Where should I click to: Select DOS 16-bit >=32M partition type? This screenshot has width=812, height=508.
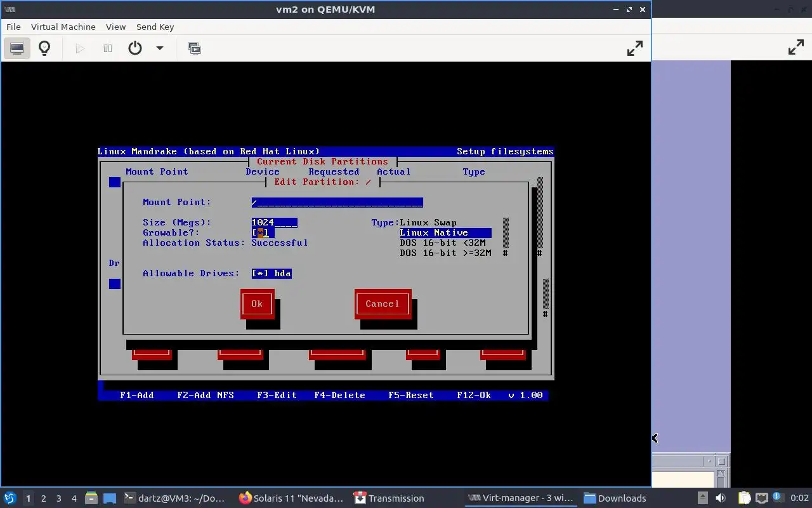pos(445,253)
